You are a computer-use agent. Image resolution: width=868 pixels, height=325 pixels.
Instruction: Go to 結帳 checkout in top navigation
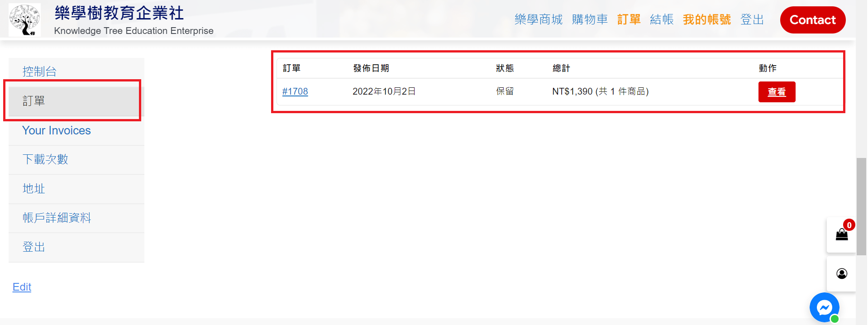(x=661, y=19)
